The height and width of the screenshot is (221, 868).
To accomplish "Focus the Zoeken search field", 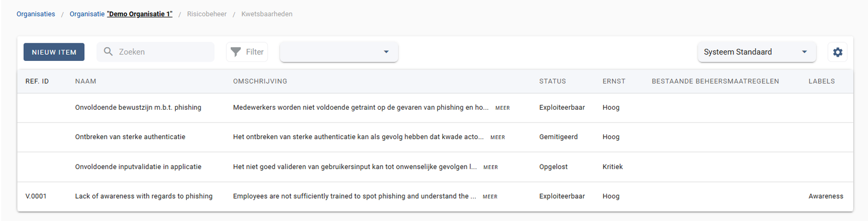I will pyautogui.click(x=156, y=52).
